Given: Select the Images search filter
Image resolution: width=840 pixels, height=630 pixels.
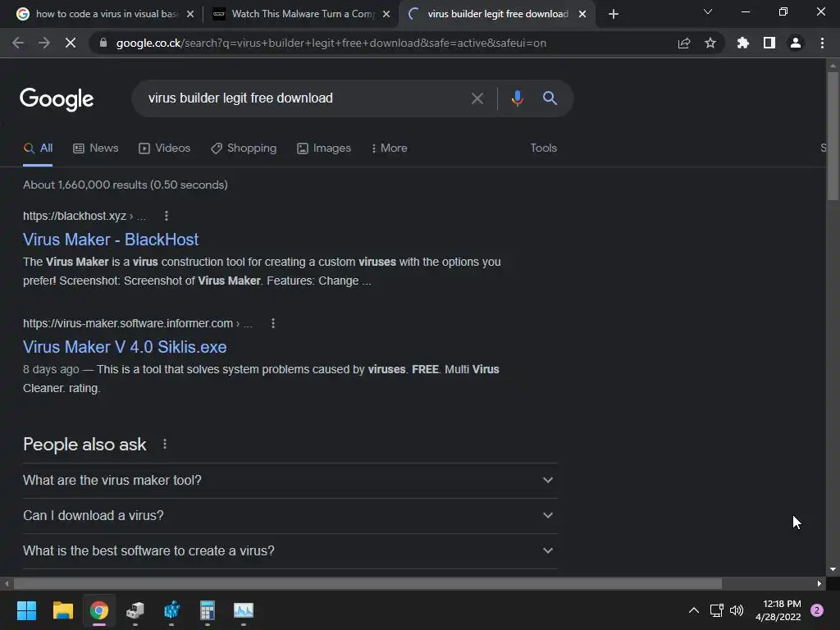Looking at the screenshot, I should 324,148.
